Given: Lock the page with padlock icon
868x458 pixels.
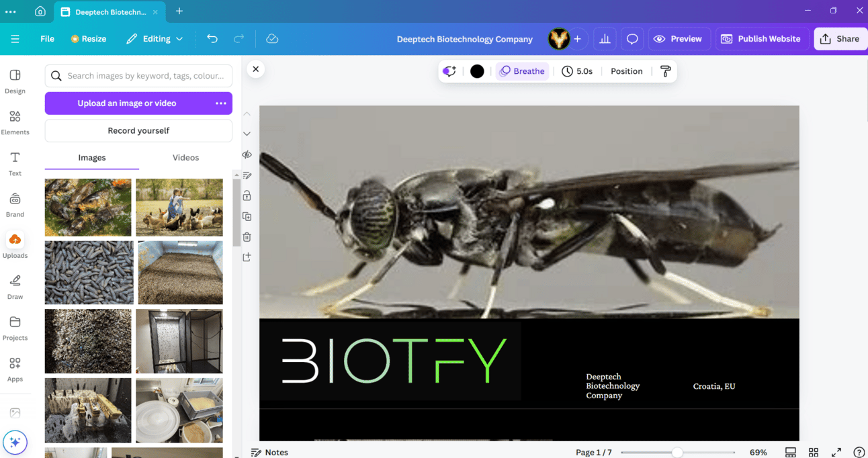Looking at the screenshot, I should [x=247, y=195].
